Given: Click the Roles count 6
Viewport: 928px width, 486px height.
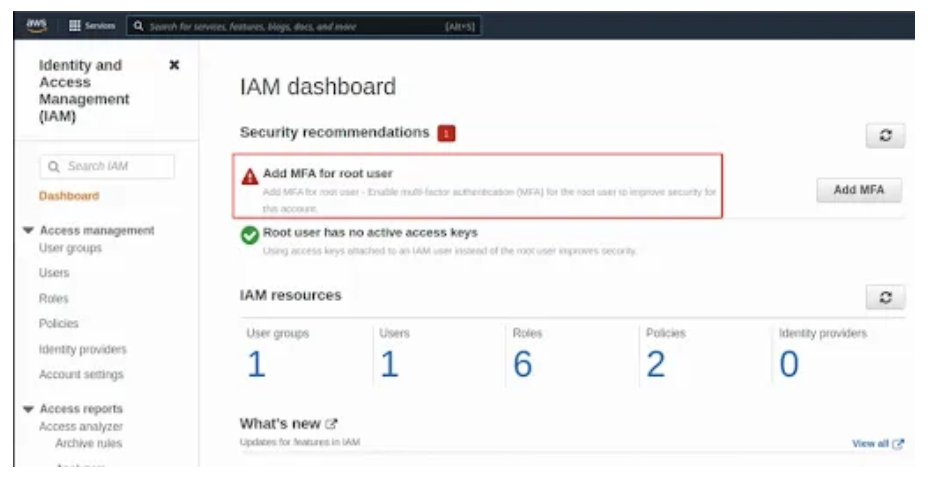Looking at the screenshot, I should (x=523, y=363).
